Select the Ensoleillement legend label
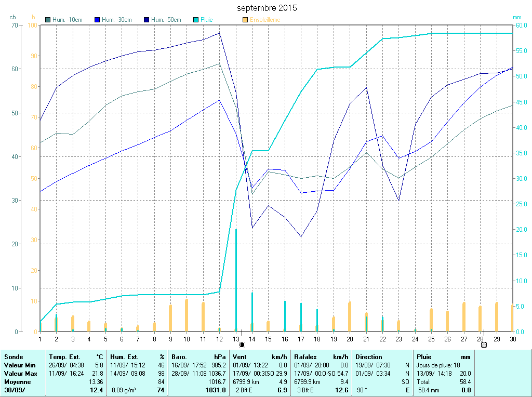 (265, 20)
